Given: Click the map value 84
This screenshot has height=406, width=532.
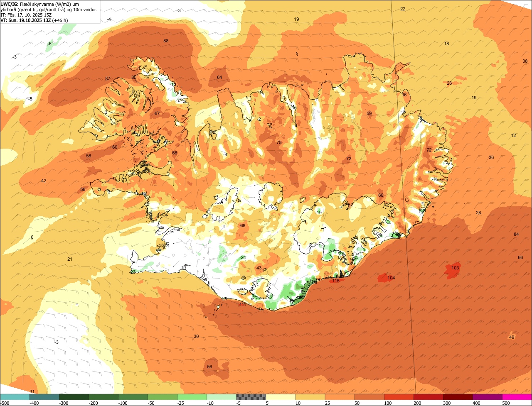Looking at the screenshot, I should tap(516, 234).
